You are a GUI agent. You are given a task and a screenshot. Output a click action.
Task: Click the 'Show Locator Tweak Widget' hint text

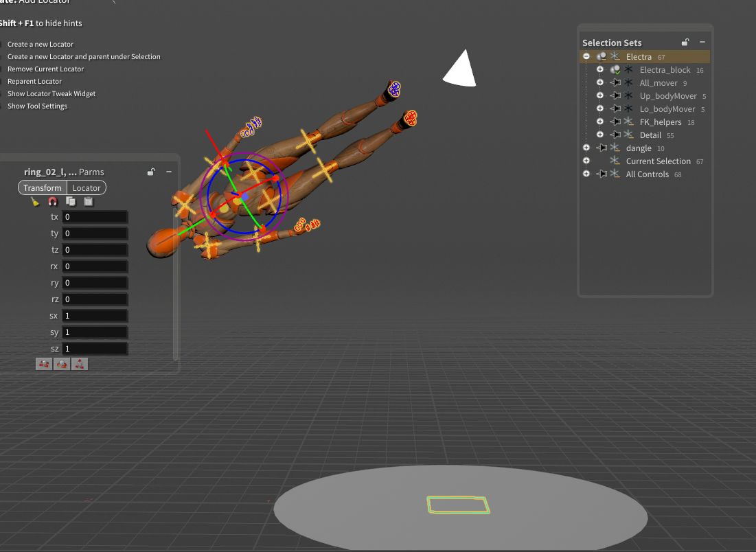pyautogui.click(x=51, y=93)
